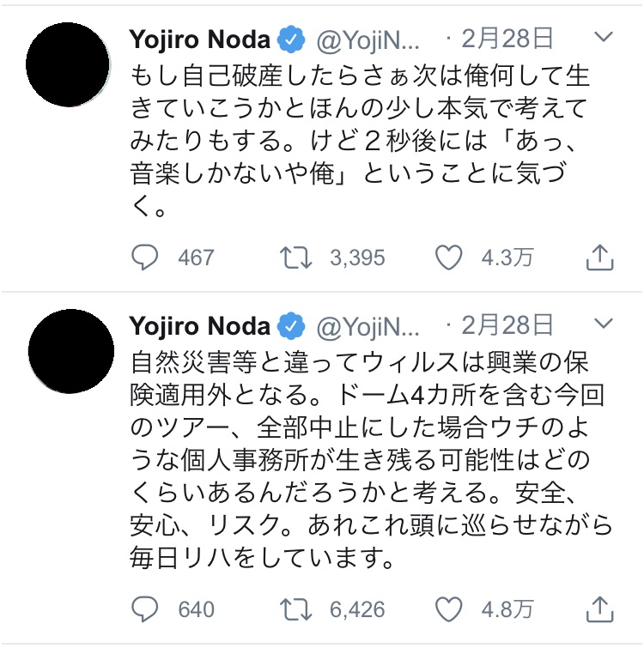The image size is (644, 648).
Task: Retweet the second tweet with 6,426 retweets
Action: click(x=297, y=609)
